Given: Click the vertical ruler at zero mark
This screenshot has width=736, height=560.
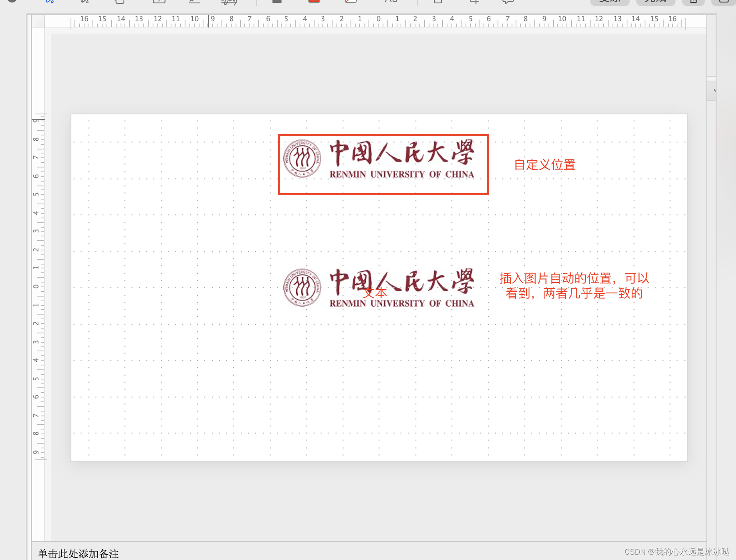Looking at the screenshot, I should click(36, 286).
